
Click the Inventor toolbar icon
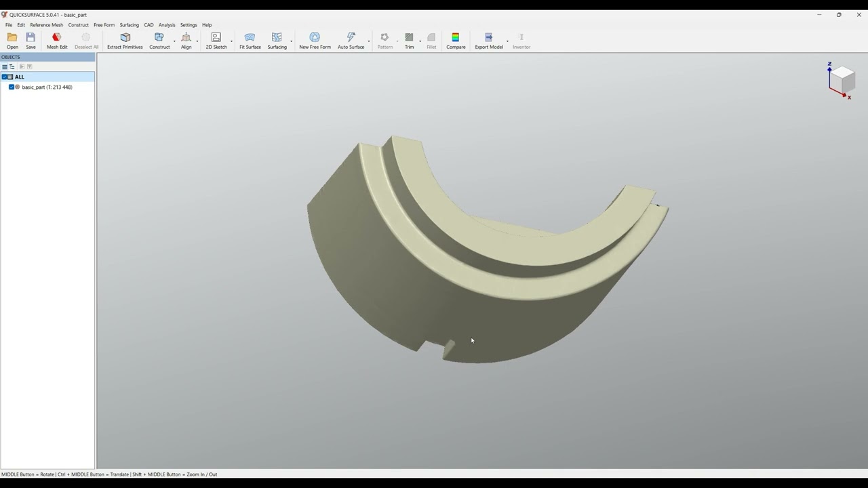tap(521, 41)
